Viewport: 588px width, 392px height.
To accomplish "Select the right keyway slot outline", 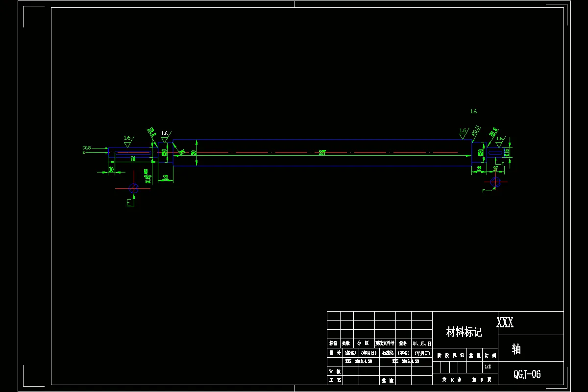I will coord(495,153).
